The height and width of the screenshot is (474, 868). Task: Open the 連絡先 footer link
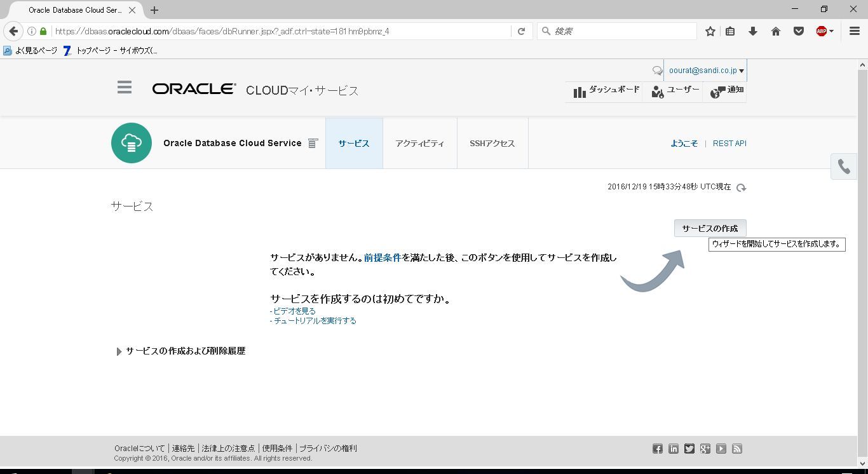[183, 449]
